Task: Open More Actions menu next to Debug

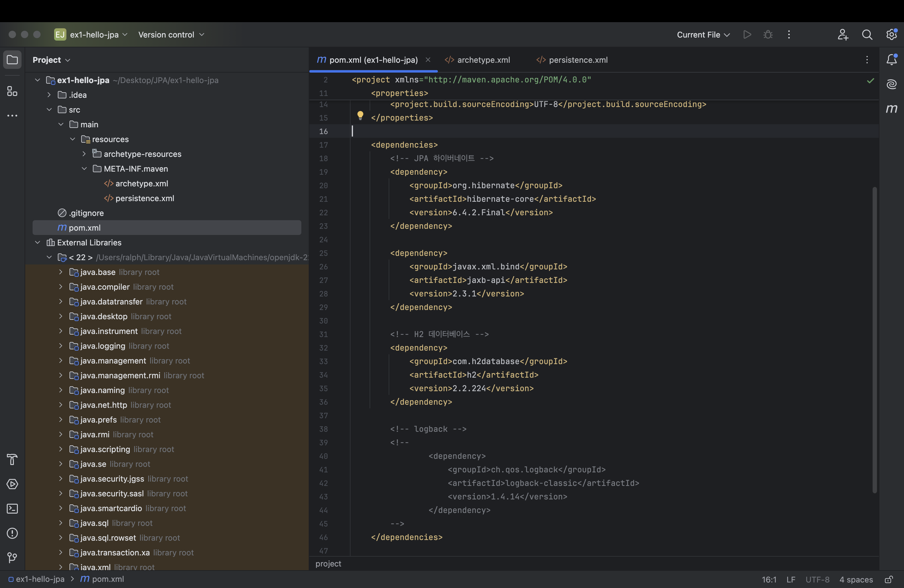Action: point(789,34)
